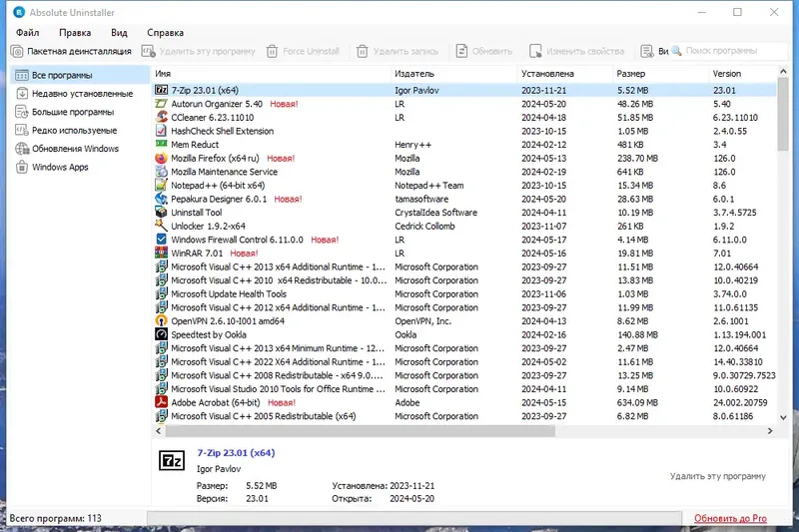This screenshot has height=532, width=799.
Task: Select Все программы in sidebar
Action: tap(80, 75)
